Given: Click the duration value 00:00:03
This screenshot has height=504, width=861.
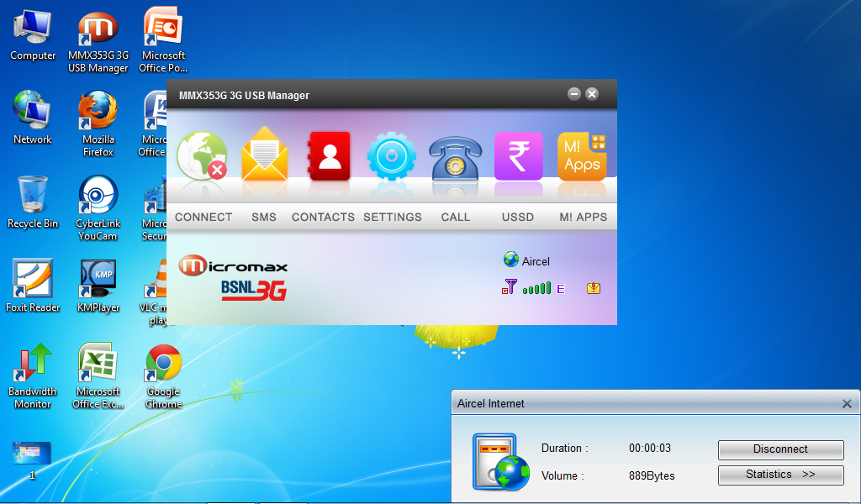Looking at the screenshot, I should 650,448.
